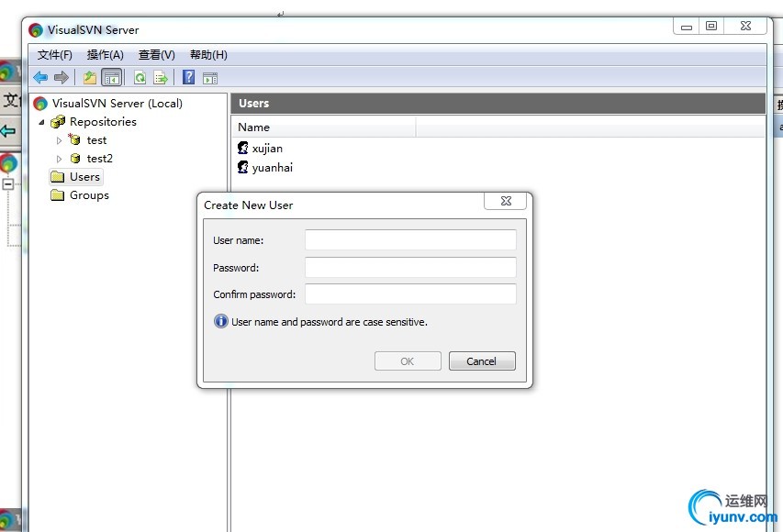The height and width of the screenshot is (532, 783).
Task: Focus the Confirm password input field
Action: (410, 294)
